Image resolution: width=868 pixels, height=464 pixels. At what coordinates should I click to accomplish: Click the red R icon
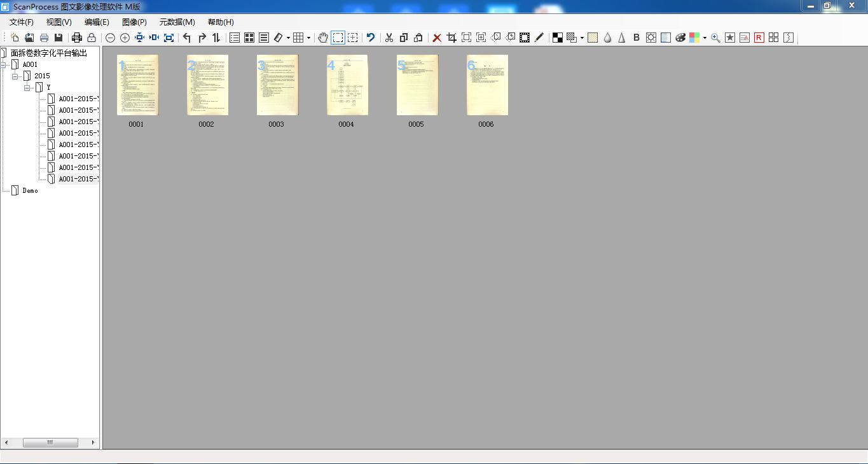pos(759,38)
